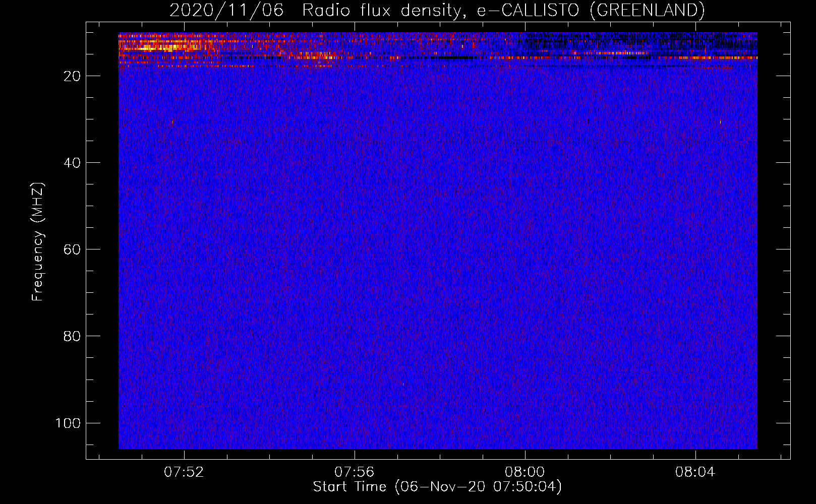Select the 08:04 time tick label

click(695, 472)
